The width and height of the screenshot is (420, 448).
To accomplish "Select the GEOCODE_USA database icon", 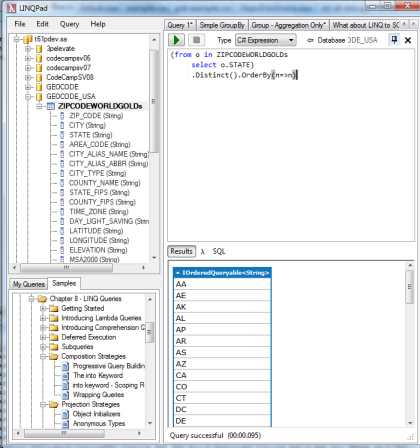I will pos(39,97).
